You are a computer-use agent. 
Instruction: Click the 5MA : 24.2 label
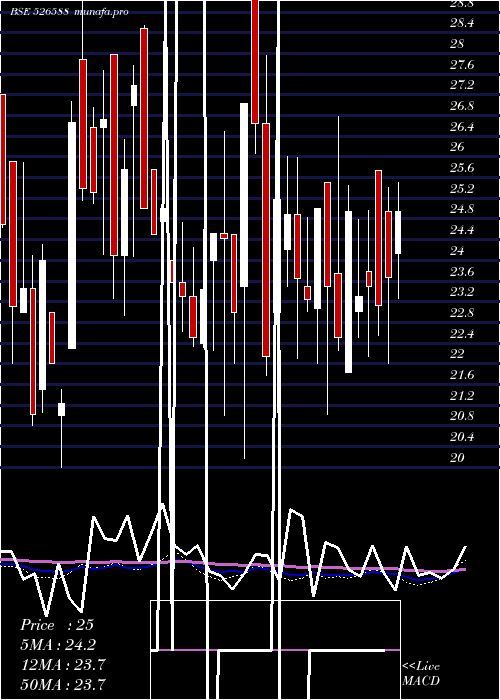58,645
